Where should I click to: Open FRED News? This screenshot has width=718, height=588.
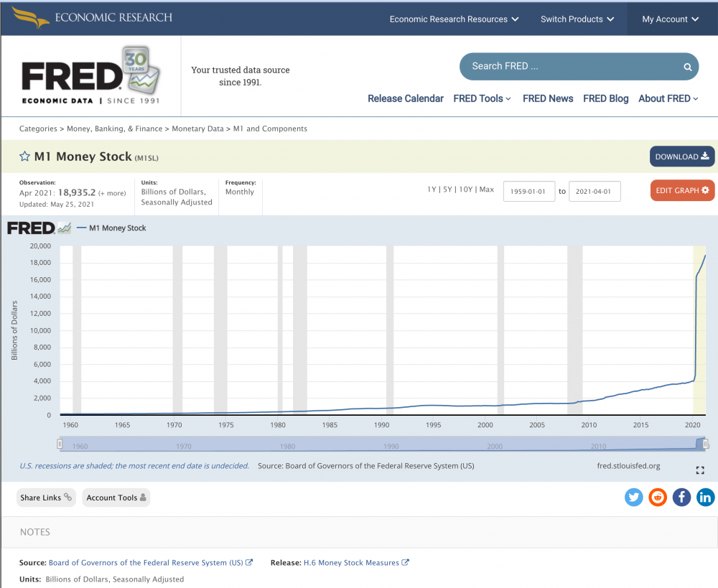click(x=548, y=98)
